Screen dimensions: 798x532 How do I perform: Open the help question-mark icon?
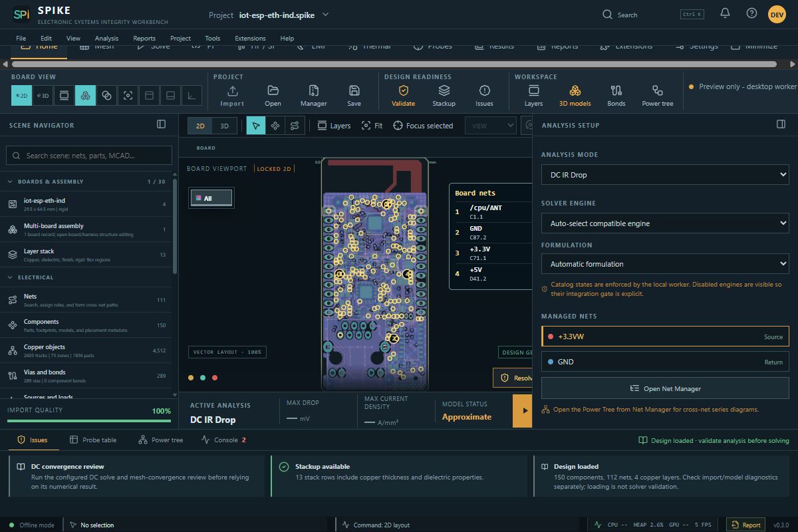coord(751,14)
